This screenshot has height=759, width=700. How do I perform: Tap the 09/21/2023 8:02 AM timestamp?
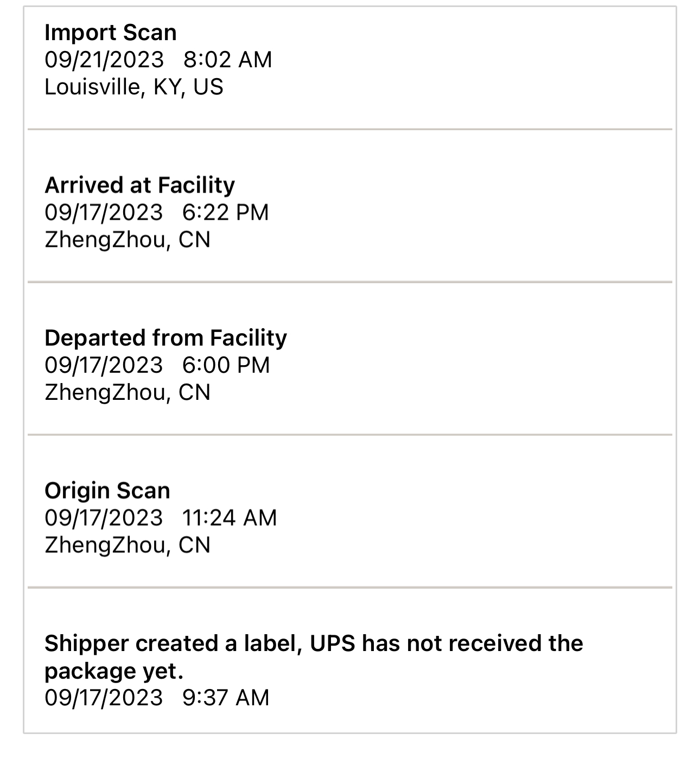coord(158,60)
